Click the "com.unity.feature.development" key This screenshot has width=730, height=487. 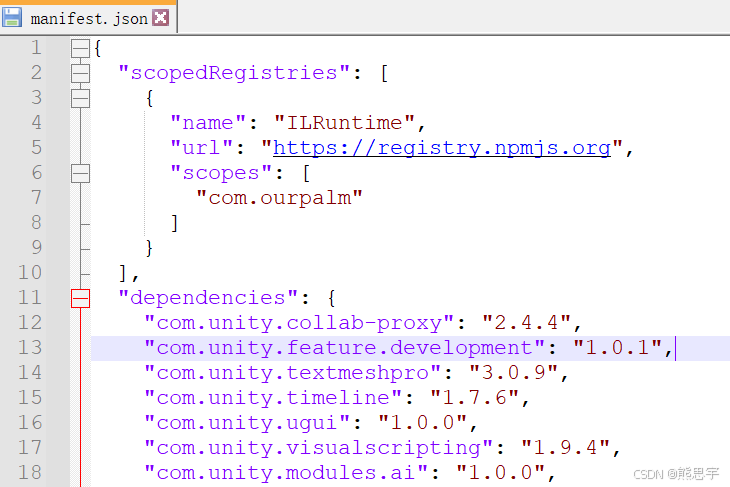(x=345, y=348)
